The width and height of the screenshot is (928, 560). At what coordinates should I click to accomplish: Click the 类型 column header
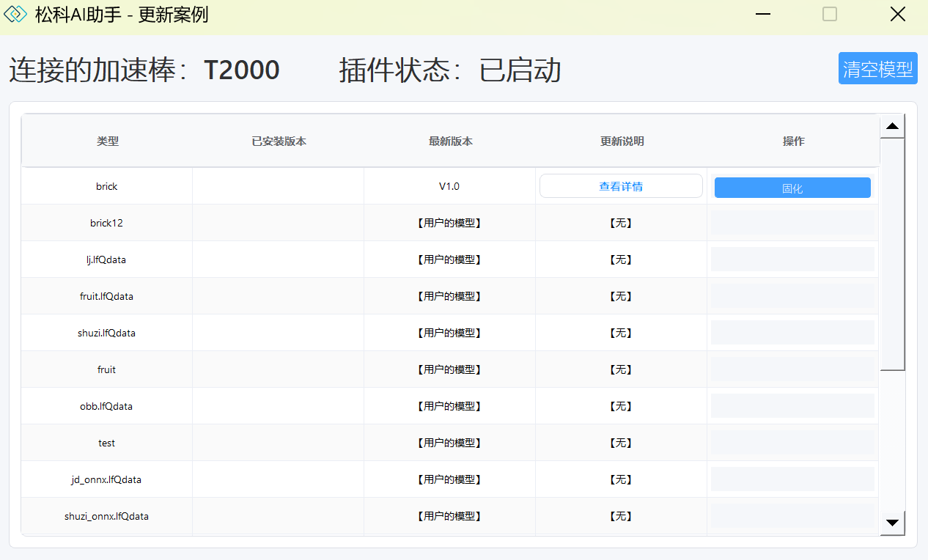(x=107, y=141)
